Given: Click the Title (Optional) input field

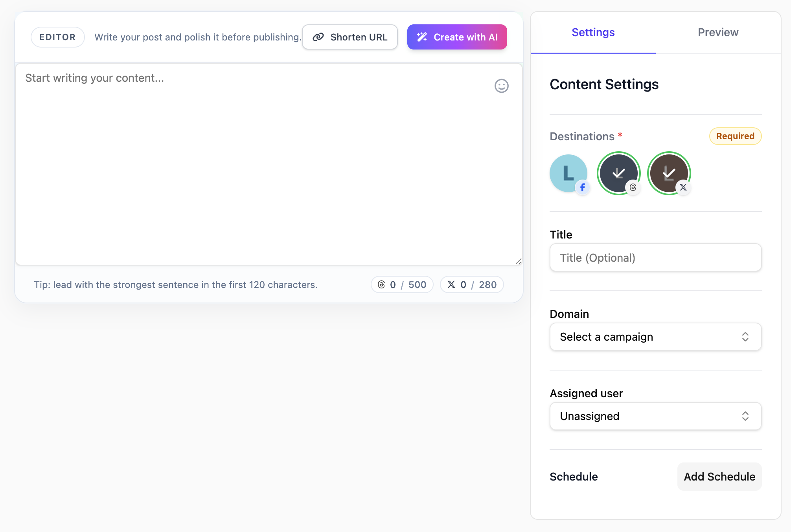Looking at the screenshot, I should pyautogui.click(x=655, y=258).
